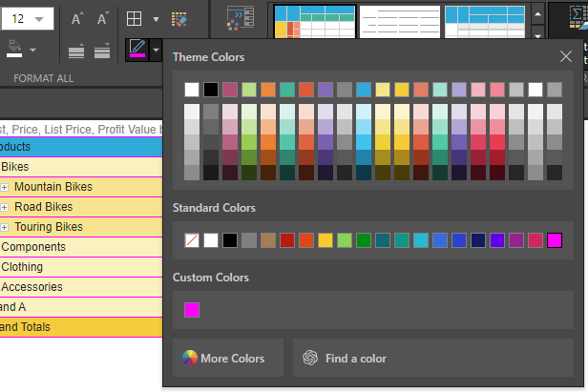Select the No Color swatch in Standard Colors

click(x=192, y=240)
